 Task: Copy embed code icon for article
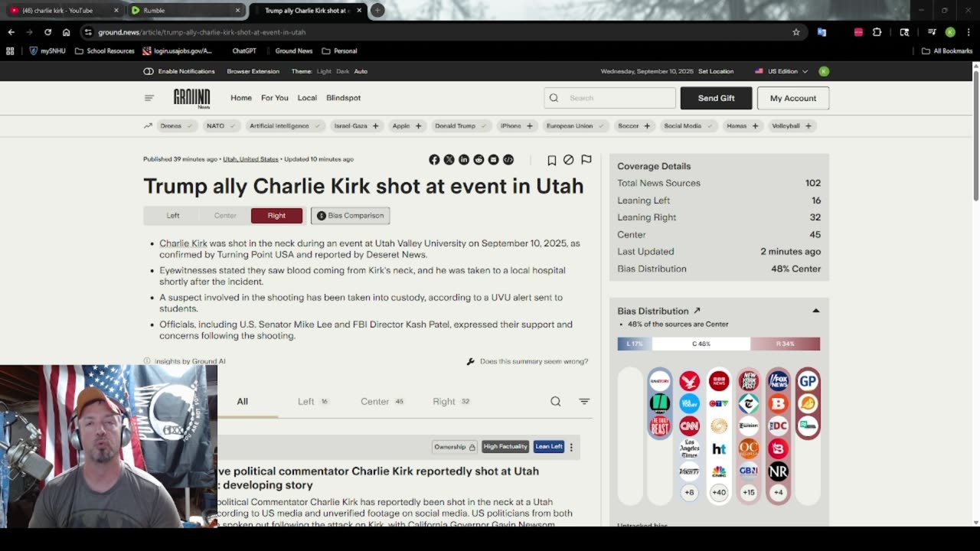(508, 160)
